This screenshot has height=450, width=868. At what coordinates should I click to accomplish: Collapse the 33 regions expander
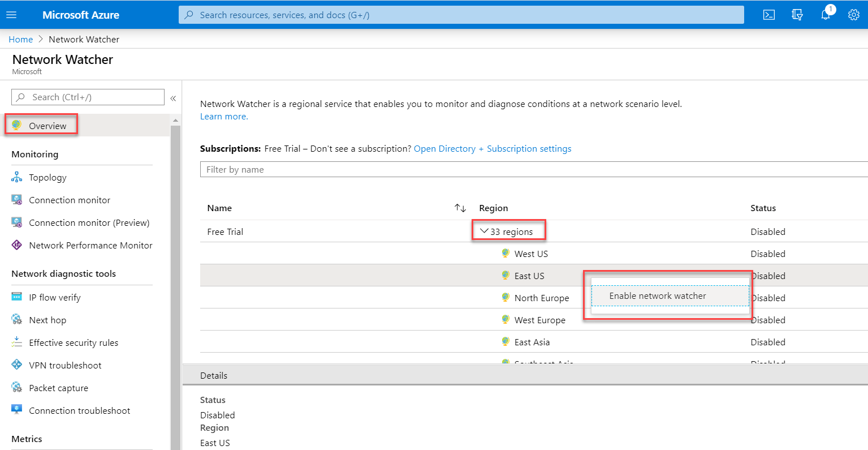(x=484, y=231)
